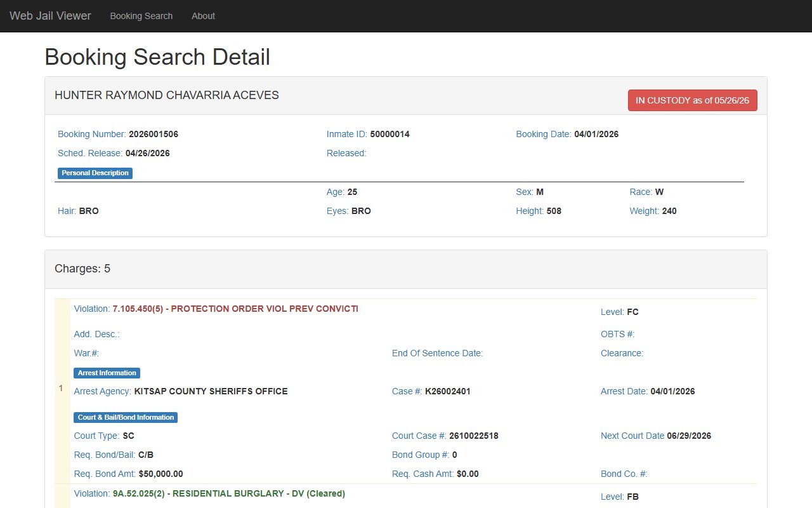This screenshot has height=508, width=812.
Task: Click the required cash amount $0.00
Action: point(468,474)
